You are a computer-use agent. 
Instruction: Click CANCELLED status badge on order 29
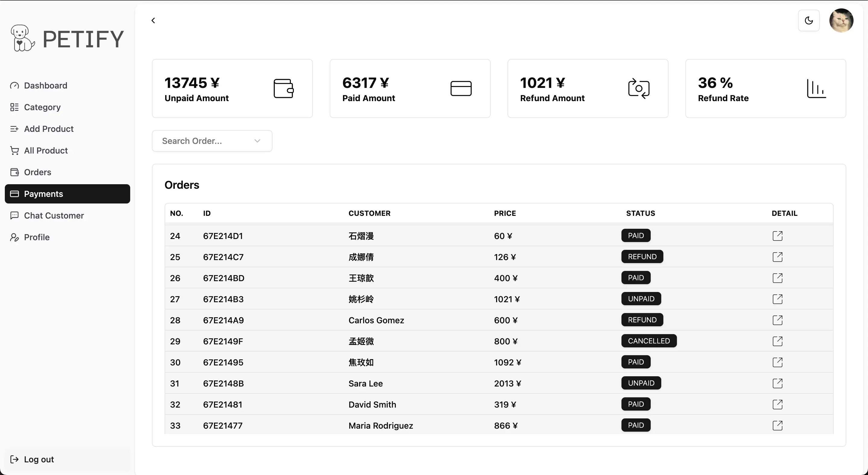(x=649, y=341)
